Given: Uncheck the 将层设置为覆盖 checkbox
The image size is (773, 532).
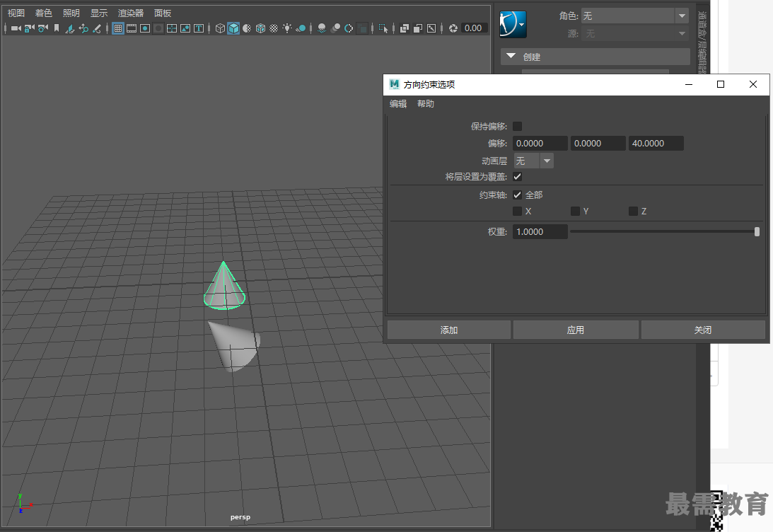Looking at the screenshot, I should [x=517, y=177].
